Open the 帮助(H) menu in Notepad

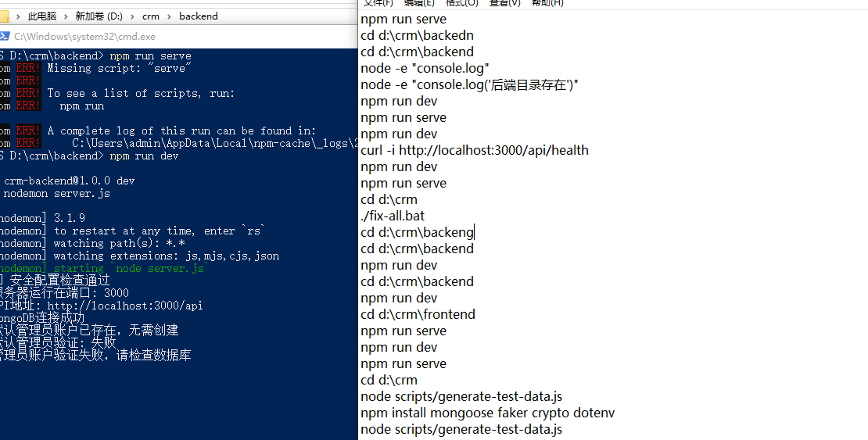tap(547, 3)
